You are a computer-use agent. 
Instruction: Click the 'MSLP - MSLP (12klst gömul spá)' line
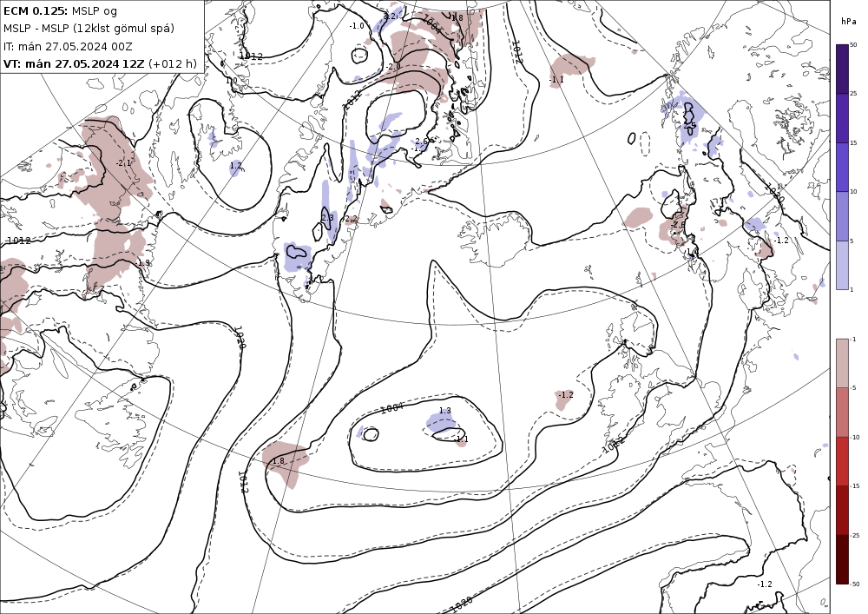point(89,29)
